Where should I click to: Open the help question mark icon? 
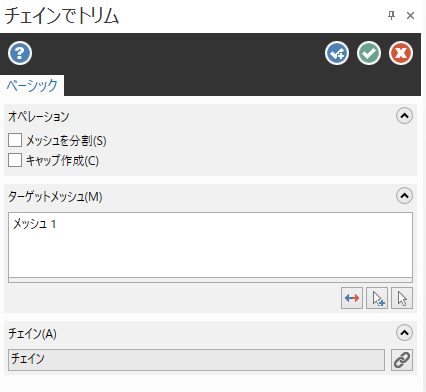(x=20, y=53)
